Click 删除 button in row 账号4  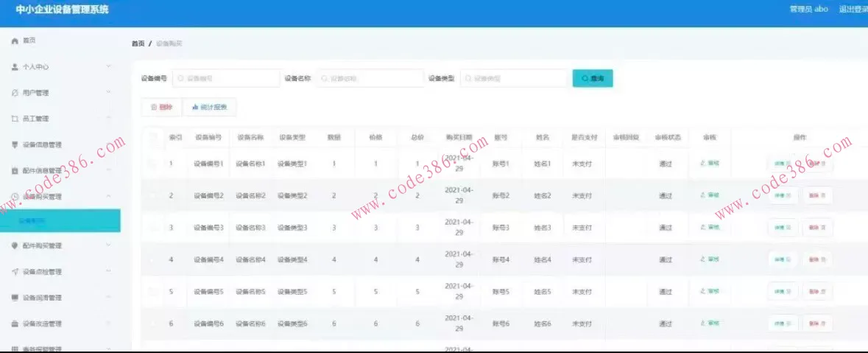[818, 259]
